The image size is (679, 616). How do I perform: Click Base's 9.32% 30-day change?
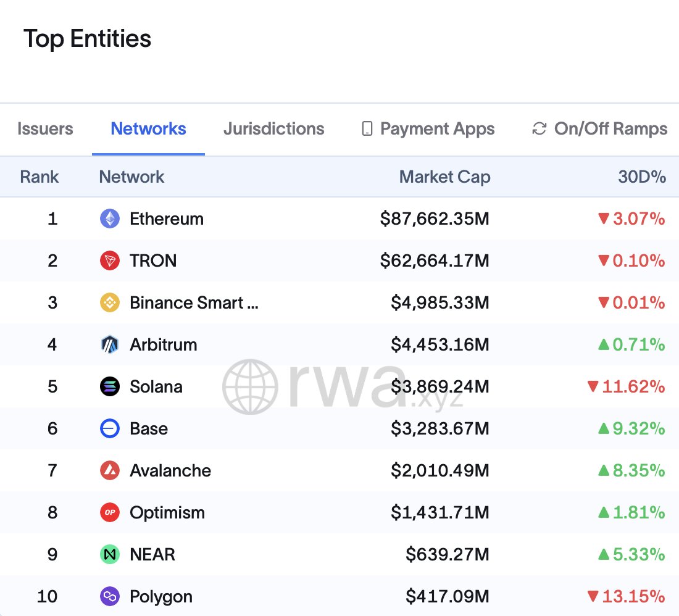[632, 428]
